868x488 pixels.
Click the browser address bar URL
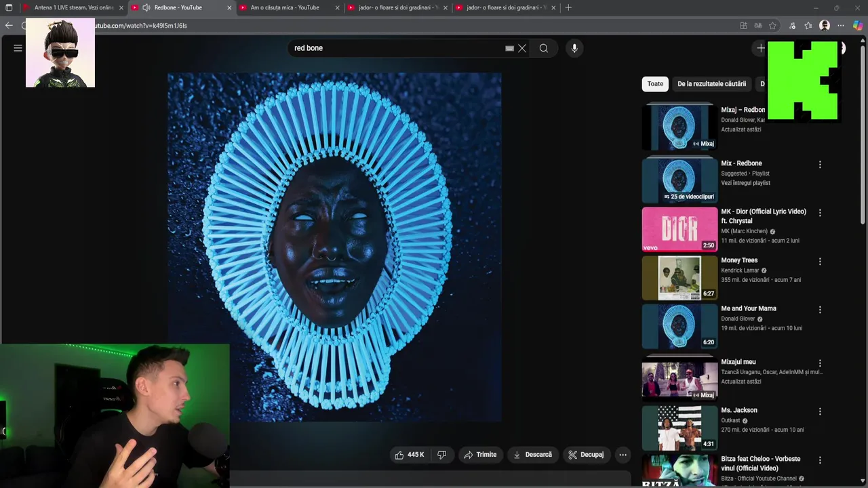point(141,26)
